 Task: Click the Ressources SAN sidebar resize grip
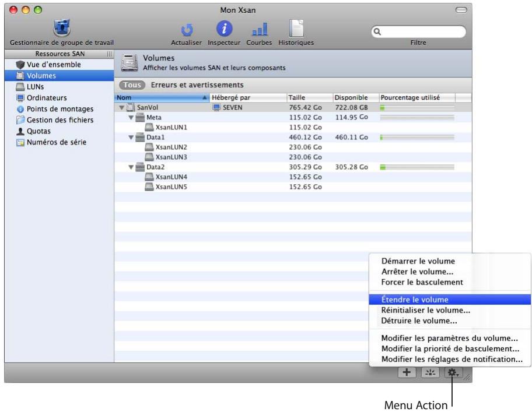[x=109, y=54]
